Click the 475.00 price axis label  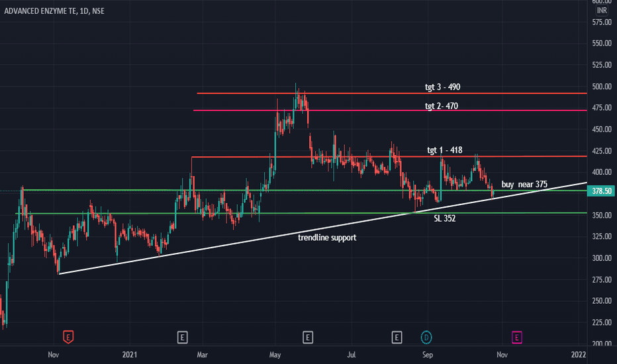pos(602,107)
